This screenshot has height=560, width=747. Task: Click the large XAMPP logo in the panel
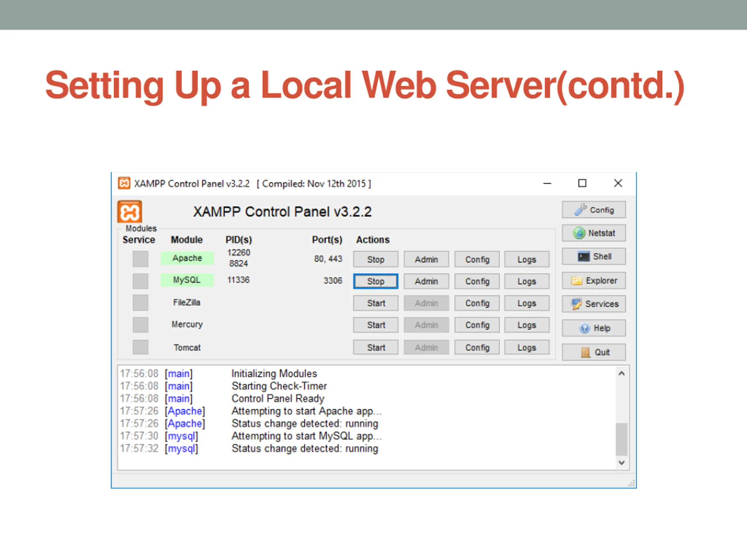(x=130, y=212)
